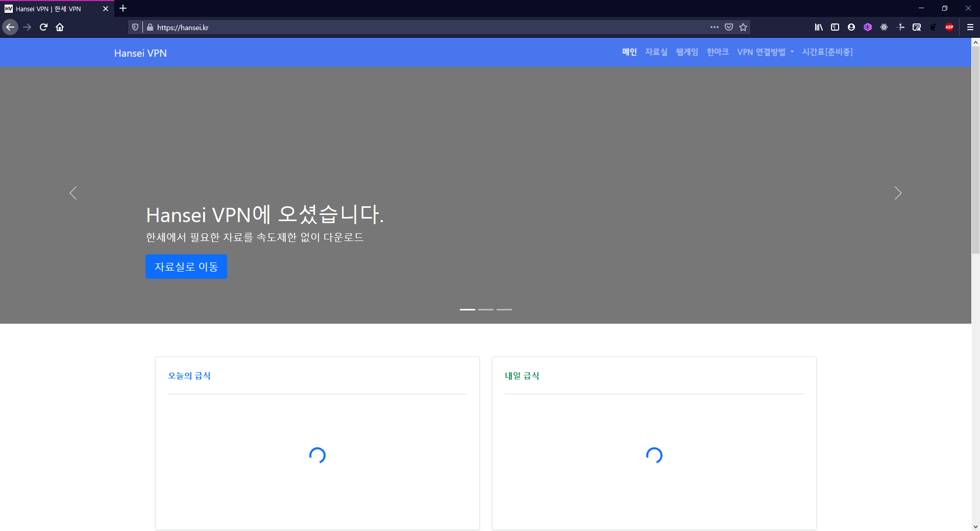Advance the carousel with the right arrow
The height and width of the screenshot is (531, 980).
click(898, 193)
